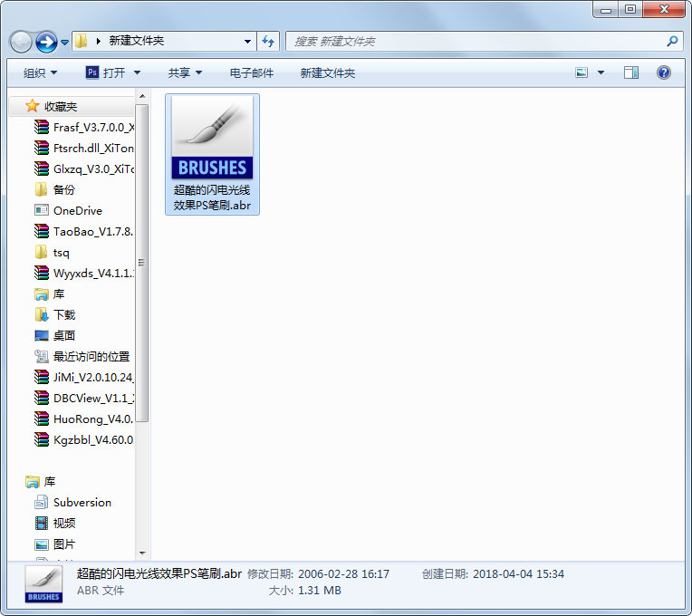Open the view options dropdown arrow
The height and width of the screenshot is (616, 692).
pyautogui.click(x=601, y=72)
